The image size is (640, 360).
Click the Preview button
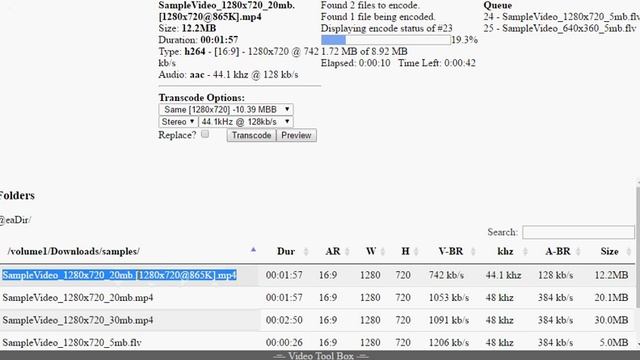click(x=296, y=135)
